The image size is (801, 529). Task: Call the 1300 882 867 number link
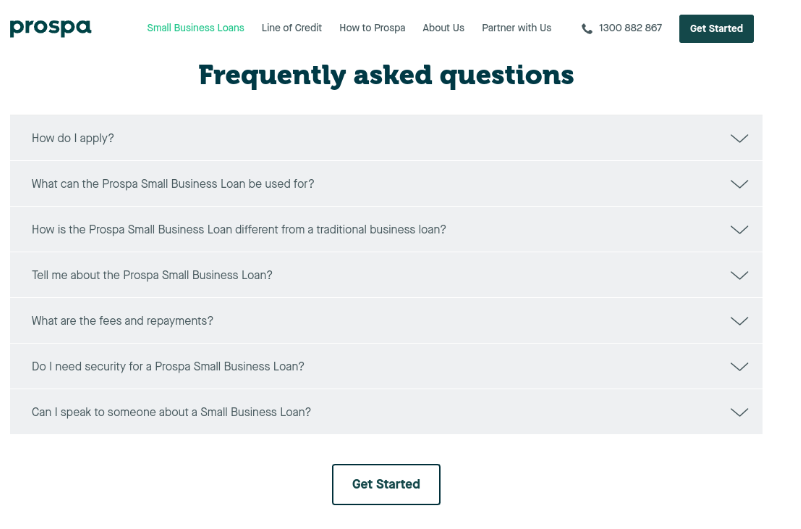630,28
